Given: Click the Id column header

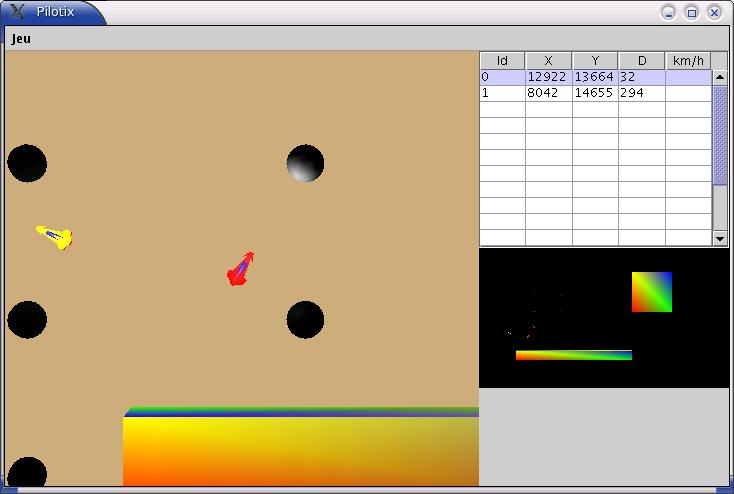Looking at the screenshot, I should tap(502, 61).
